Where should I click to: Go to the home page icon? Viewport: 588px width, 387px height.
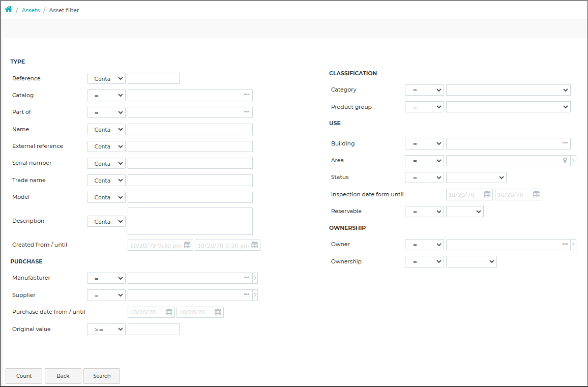coord(8,9)
